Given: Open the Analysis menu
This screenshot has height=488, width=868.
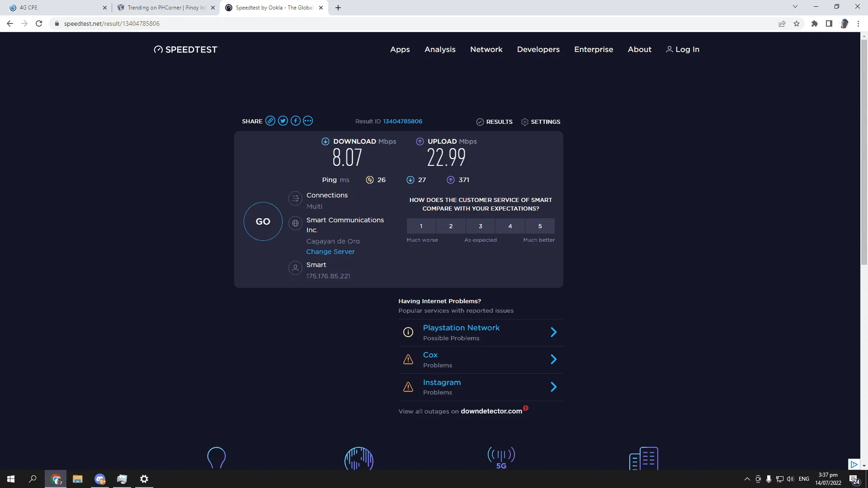Looking at the screenshot, I should coord(440,49).
